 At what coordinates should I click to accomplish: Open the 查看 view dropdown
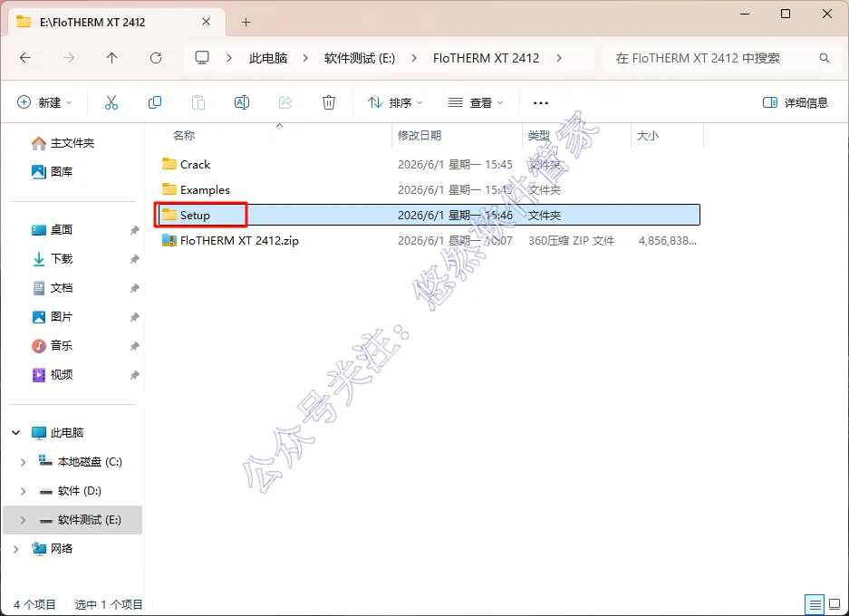[x=476, y=102]
